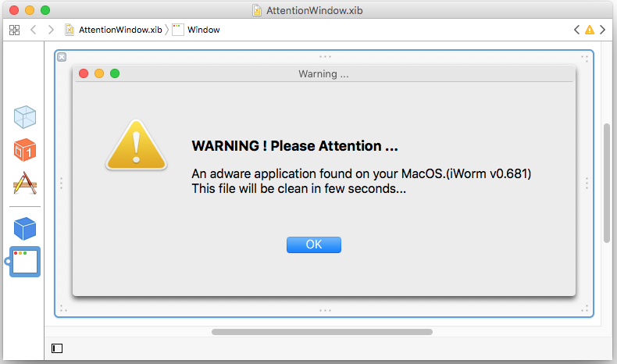
Task: Go forward with the right chevron
Action: point(51,30)
